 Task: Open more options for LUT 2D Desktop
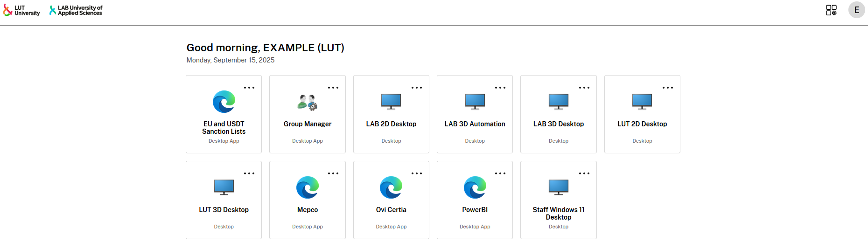click(668, 88)
